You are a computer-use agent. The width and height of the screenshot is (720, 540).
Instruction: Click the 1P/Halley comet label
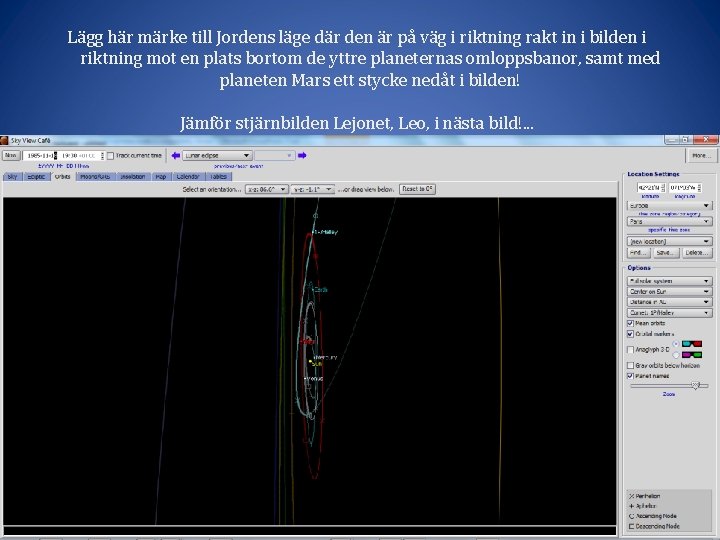[326, 232]
